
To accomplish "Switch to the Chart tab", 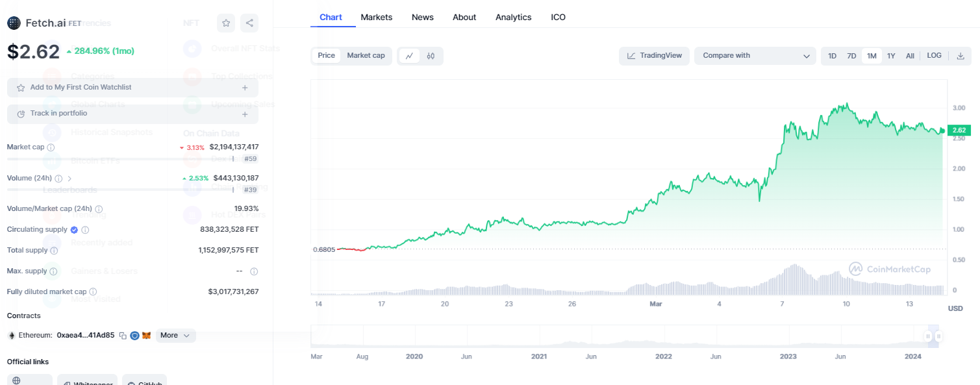I will 331,18.
